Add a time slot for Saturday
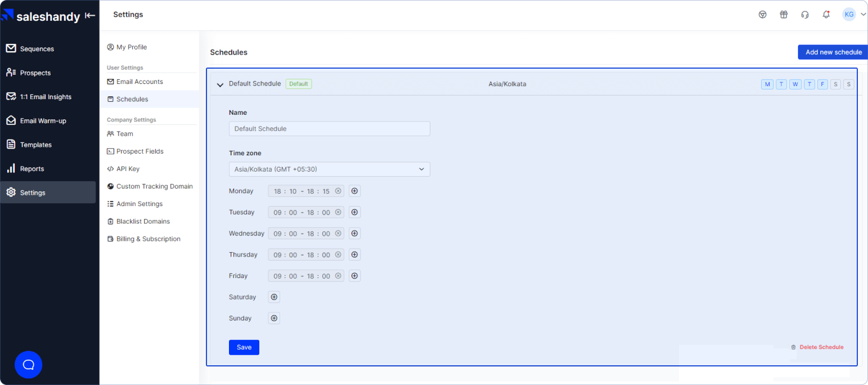This screenshot has height=385, width=868. click(x=274, y=297)
